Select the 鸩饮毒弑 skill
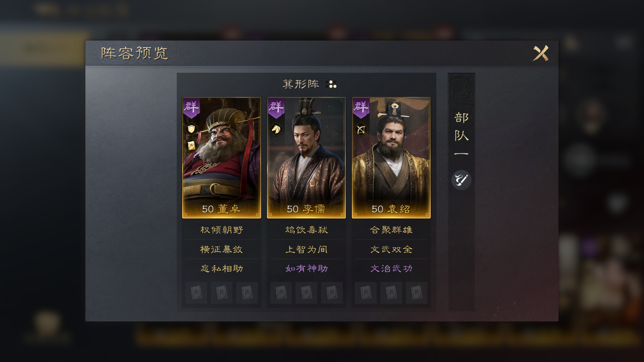Viewport: 644px width, 362px height. pyautogui.click(x=306, y=230)
